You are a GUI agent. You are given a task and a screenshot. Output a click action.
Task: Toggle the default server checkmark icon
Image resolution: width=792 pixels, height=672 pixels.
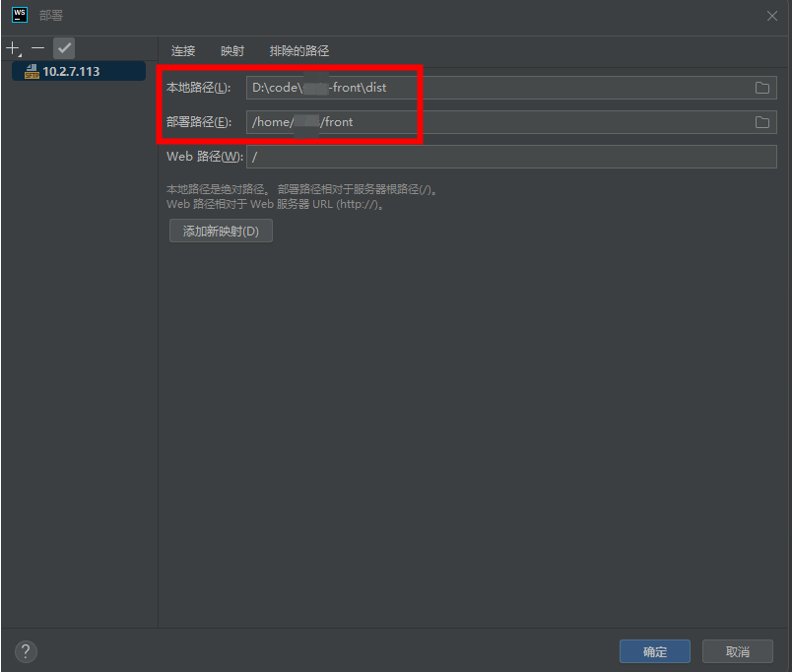[64, 48]
